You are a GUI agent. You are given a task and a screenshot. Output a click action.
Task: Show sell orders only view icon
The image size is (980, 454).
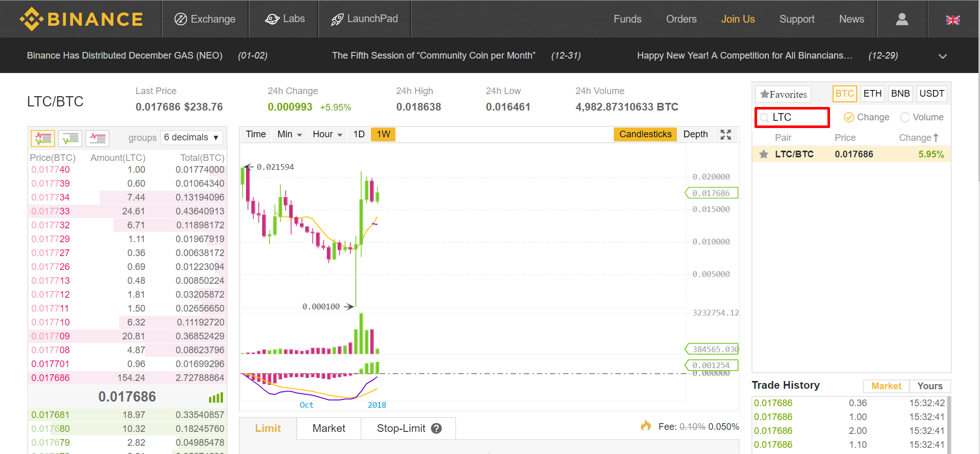tap(97, 138)
